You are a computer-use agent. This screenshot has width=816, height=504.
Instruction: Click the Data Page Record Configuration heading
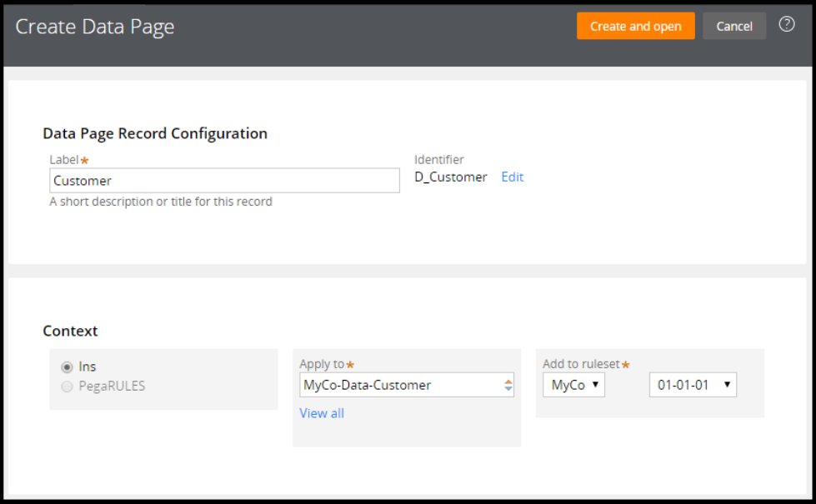coord(155,133)
